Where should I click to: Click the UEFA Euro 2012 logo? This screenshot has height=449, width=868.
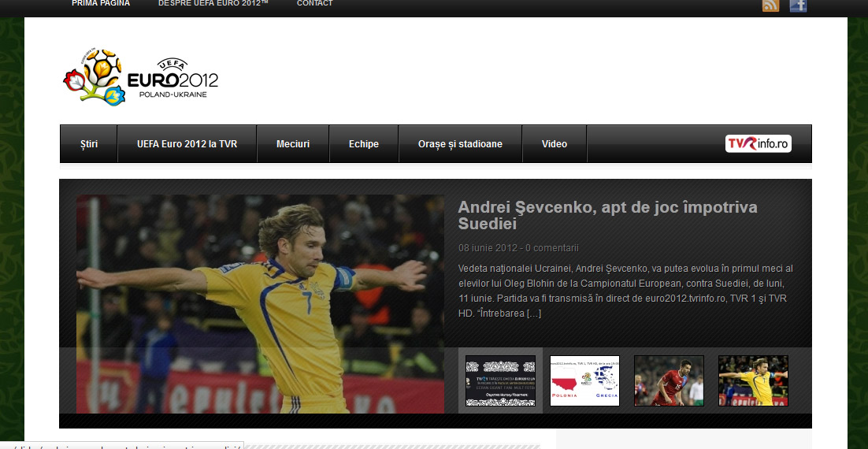click(141, 76)
